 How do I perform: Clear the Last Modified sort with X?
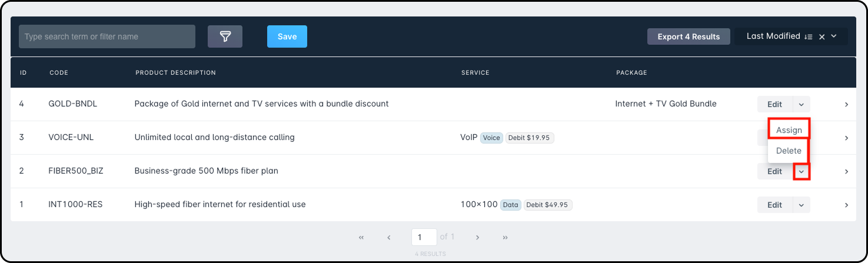pyautogui.click(x=822, y=36)
